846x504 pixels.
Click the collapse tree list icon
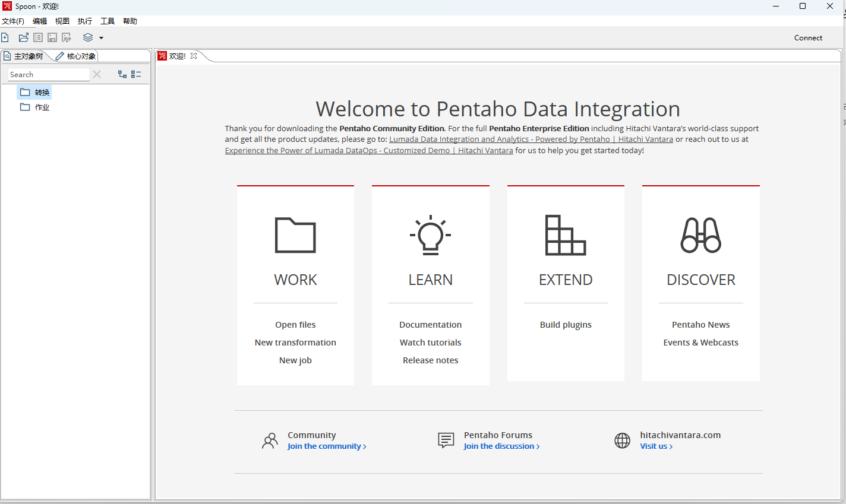[136, 74]
